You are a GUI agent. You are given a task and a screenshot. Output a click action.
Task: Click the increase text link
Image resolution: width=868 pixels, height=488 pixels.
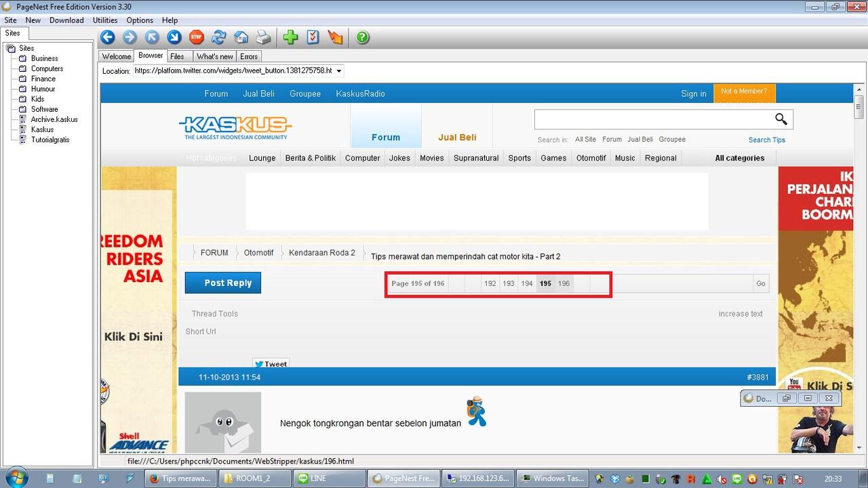(x=741, y=314)
